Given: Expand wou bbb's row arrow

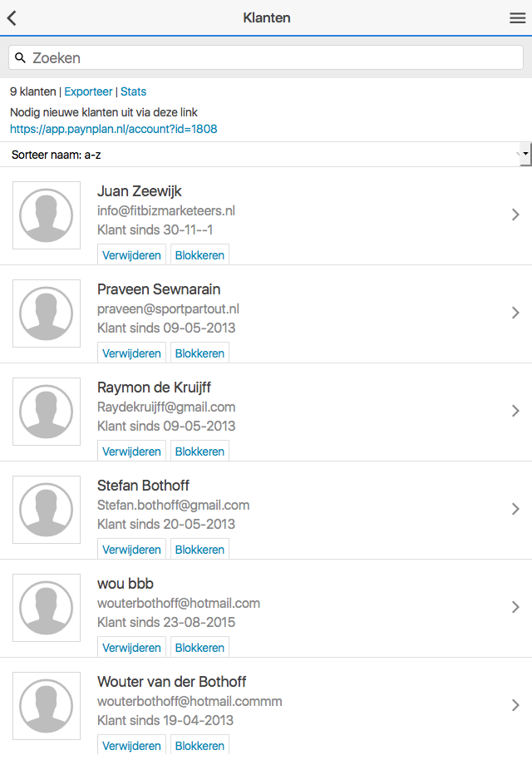Looking at the screenshot, I should point(515,607).
